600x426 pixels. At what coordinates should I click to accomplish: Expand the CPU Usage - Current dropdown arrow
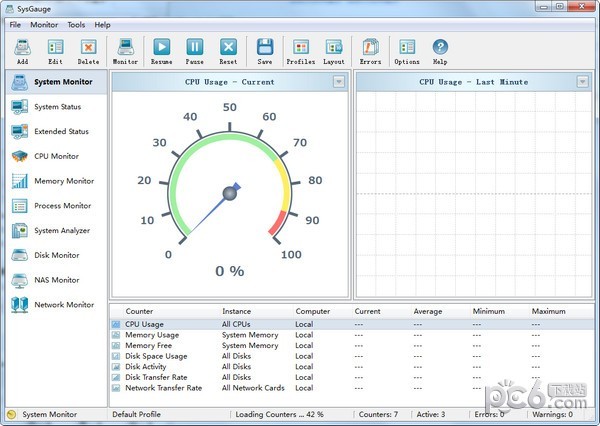339,82
